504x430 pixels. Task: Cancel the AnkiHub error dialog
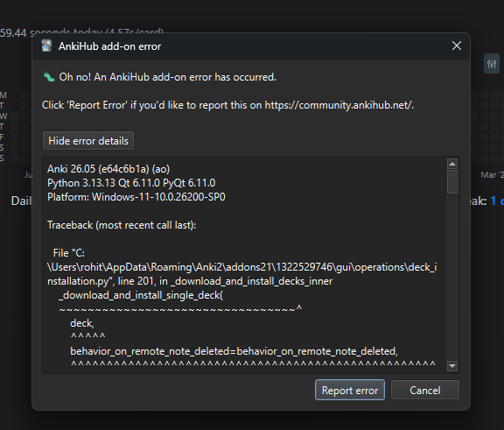(425, 390)
